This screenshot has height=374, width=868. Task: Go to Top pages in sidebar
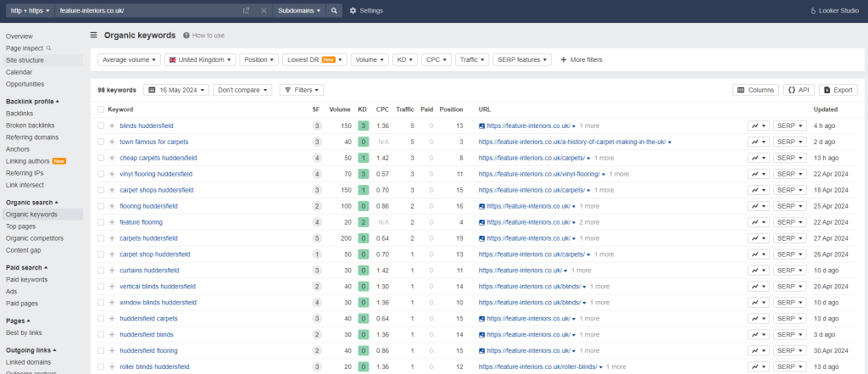[20, 226]
